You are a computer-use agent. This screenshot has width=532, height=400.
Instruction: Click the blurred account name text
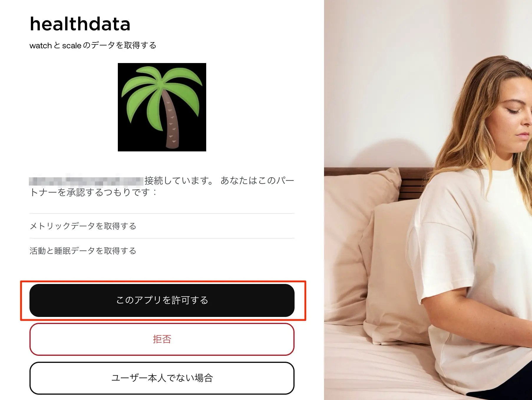[86, 180]
